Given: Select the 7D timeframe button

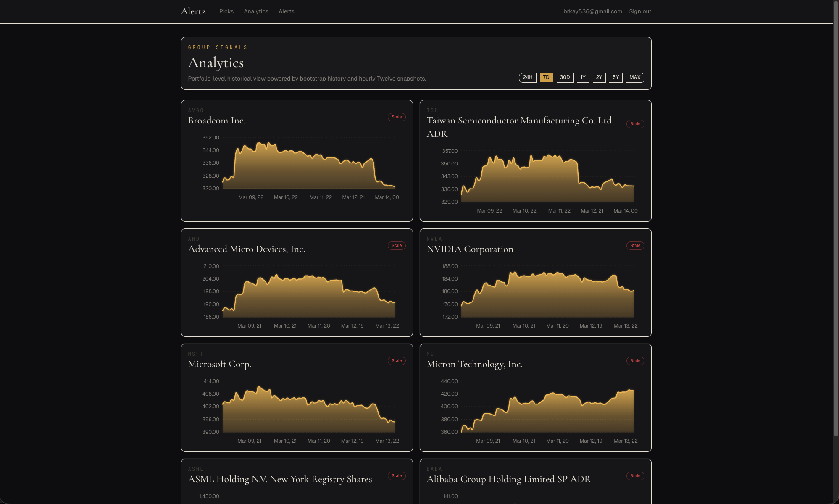Looking at the screenshot, I should [x=546, y=77].
